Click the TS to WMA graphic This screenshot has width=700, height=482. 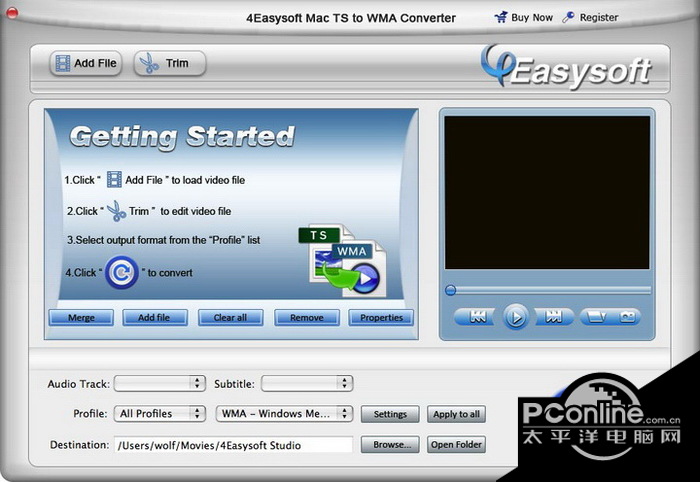tap(342, 260)
